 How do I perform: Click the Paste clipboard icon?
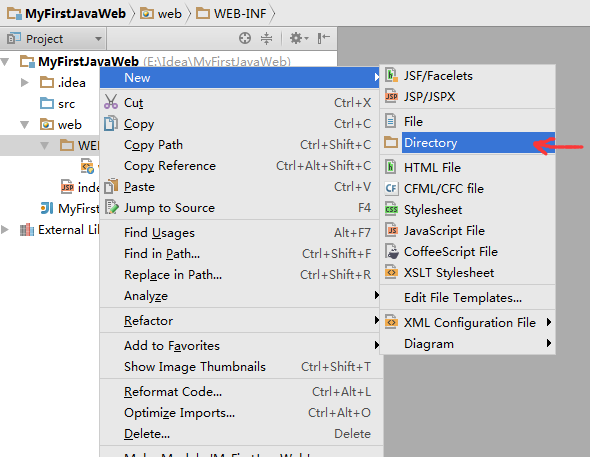click(111, 186)
